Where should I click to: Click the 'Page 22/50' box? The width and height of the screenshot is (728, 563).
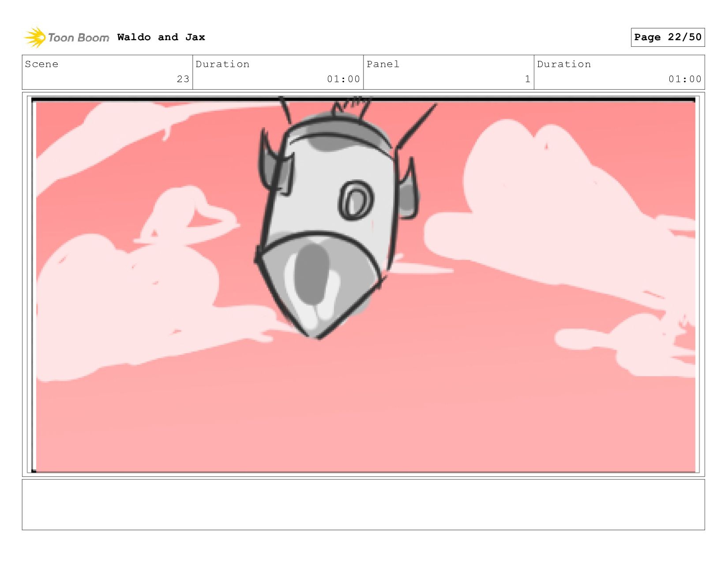(x=668, y=37)
